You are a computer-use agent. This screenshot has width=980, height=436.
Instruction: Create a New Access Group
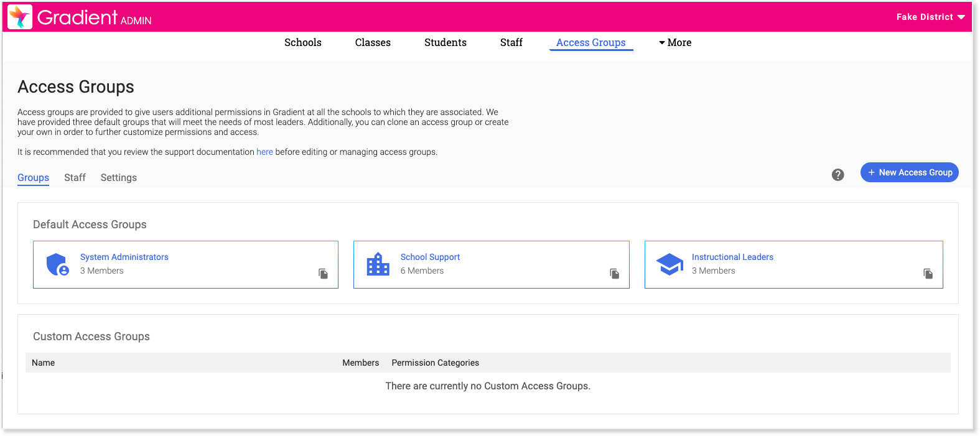pos(909,172)
